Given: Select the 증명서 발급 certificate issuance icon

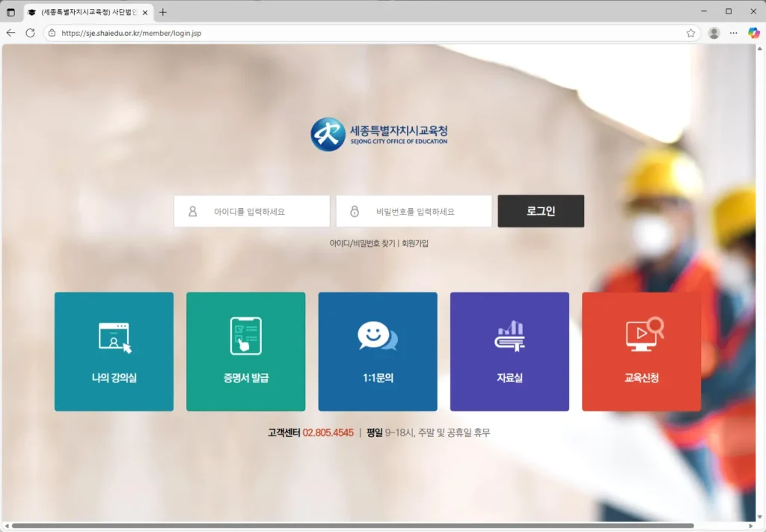Looking at the screenshot, I should point(245,335).
